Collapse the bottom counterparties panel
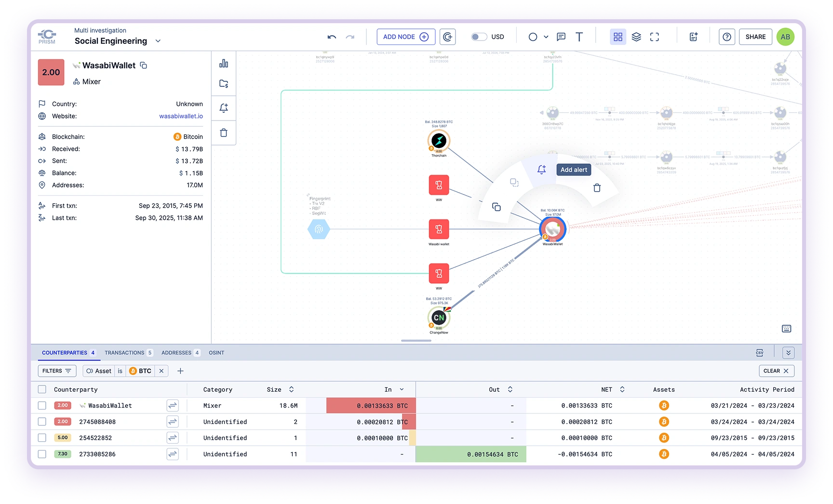The height and width of the screenshot is (504, 833). [x=788, y=353]
